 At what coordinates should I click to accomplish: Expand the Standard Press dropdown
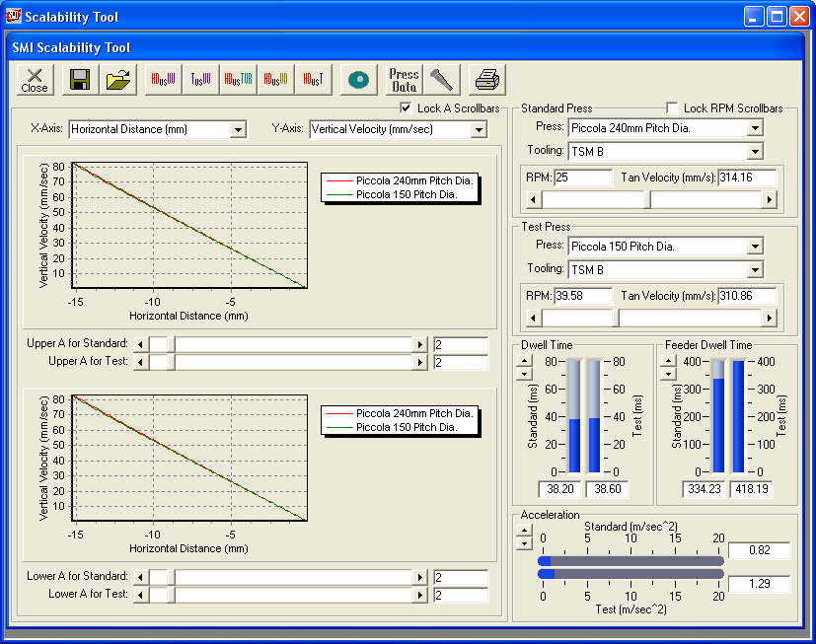click(x=755, y=127)
